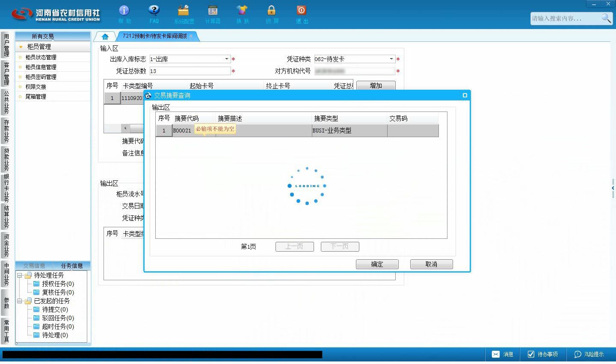Click the 取消 button in dialog

coord(432,264)
